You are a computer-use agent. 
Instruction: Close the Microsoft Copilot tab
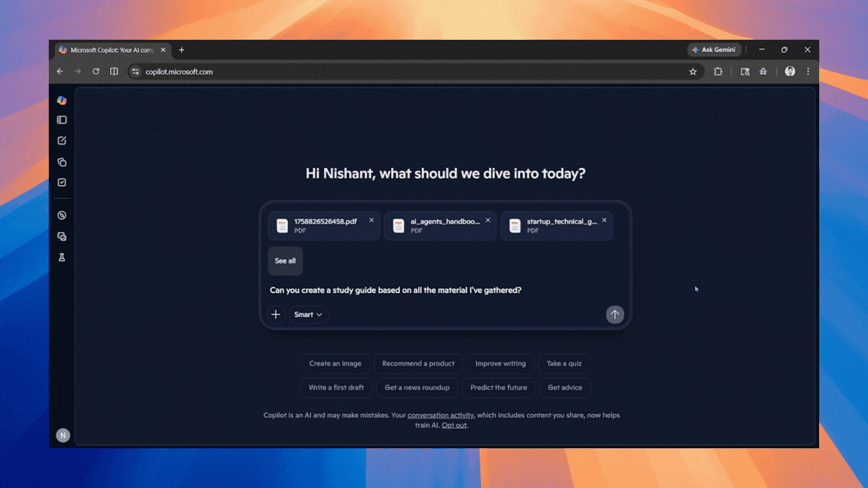163,50
